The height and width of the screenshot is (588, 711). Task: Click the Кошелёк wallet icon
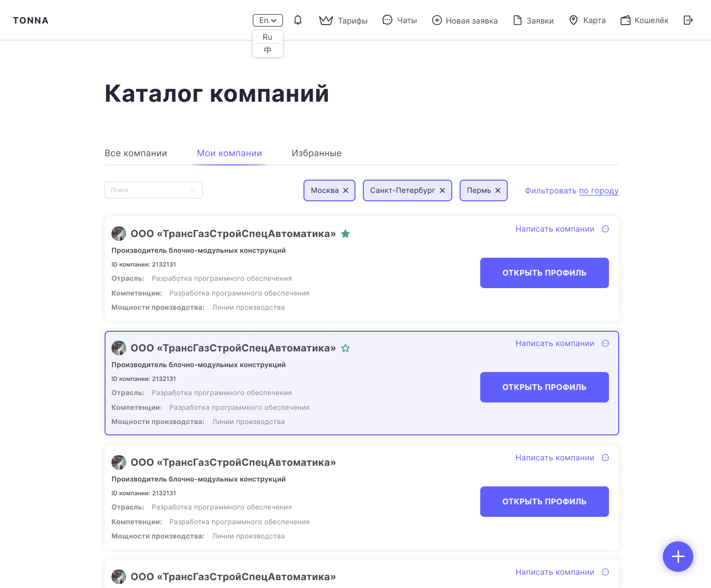click(625, 21)
